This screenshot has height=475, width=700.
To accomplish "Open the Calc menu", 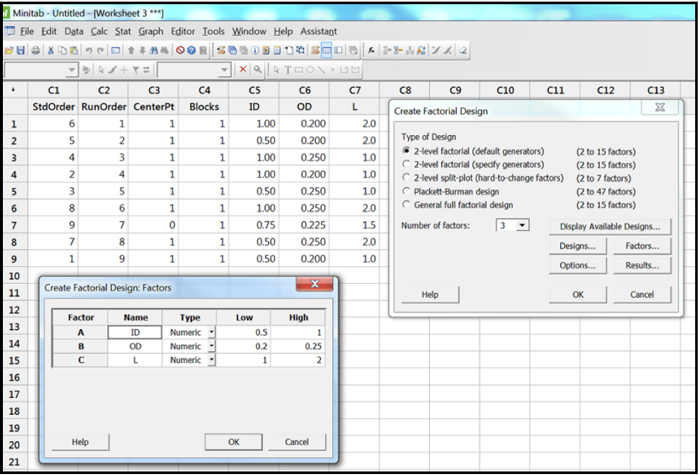I will tap(99, 32).
